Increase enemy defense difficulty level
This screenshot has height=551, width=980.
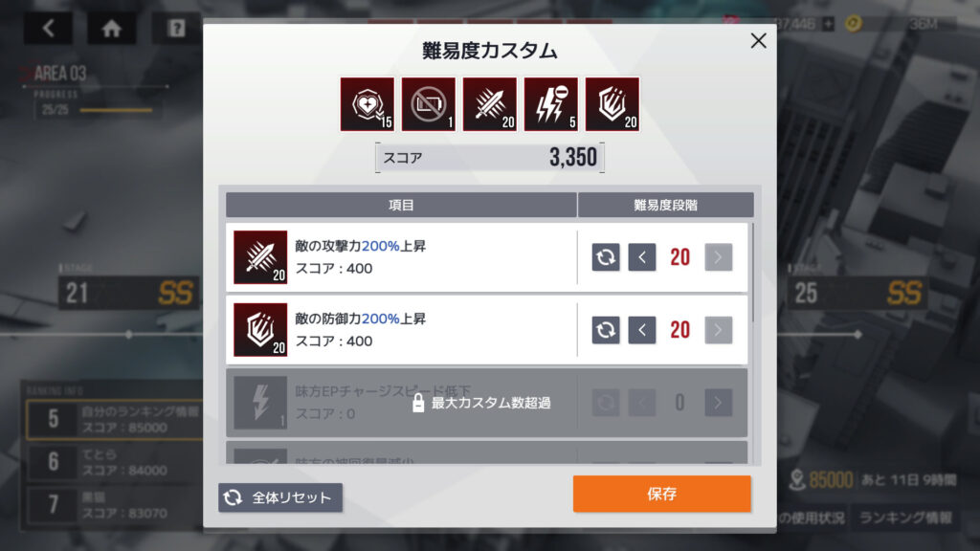point(718,330)
